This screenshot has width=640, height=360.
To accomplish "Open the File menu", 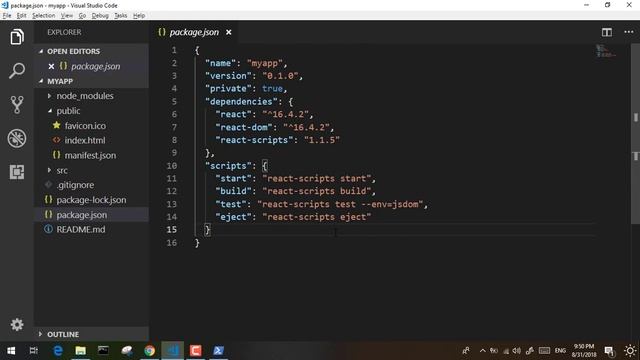I will click(7, 16).
